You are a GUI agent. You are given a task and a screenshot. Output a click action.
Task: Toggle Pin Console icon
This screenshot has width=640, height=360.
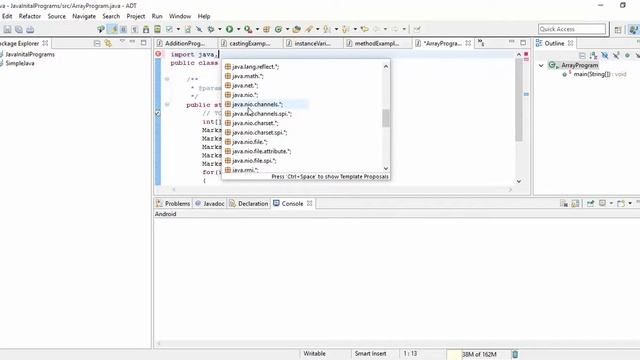pos(590,203)
